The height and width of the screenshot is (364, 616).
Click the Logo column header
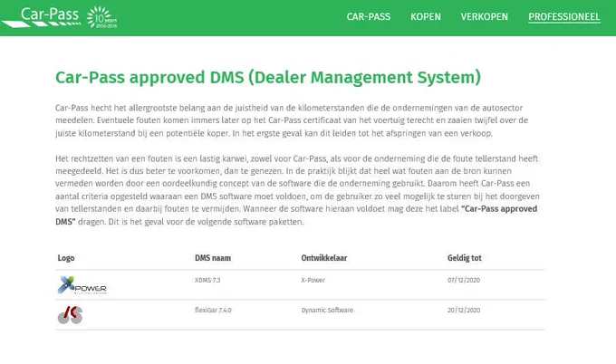(66, 258)
